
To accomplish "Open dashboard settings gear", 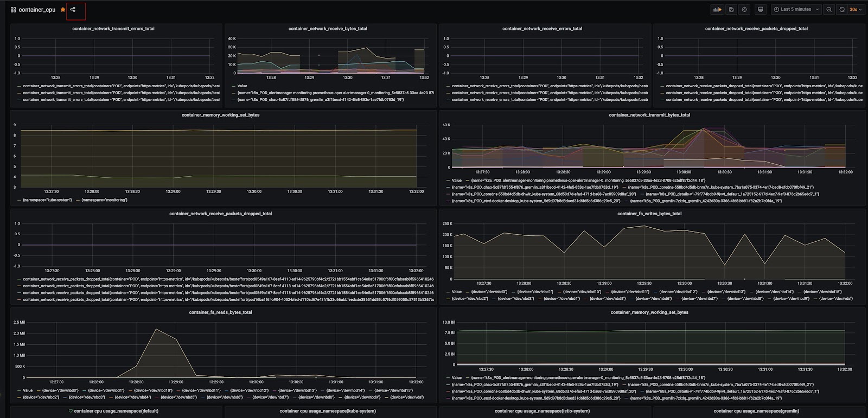I will 744,9.
